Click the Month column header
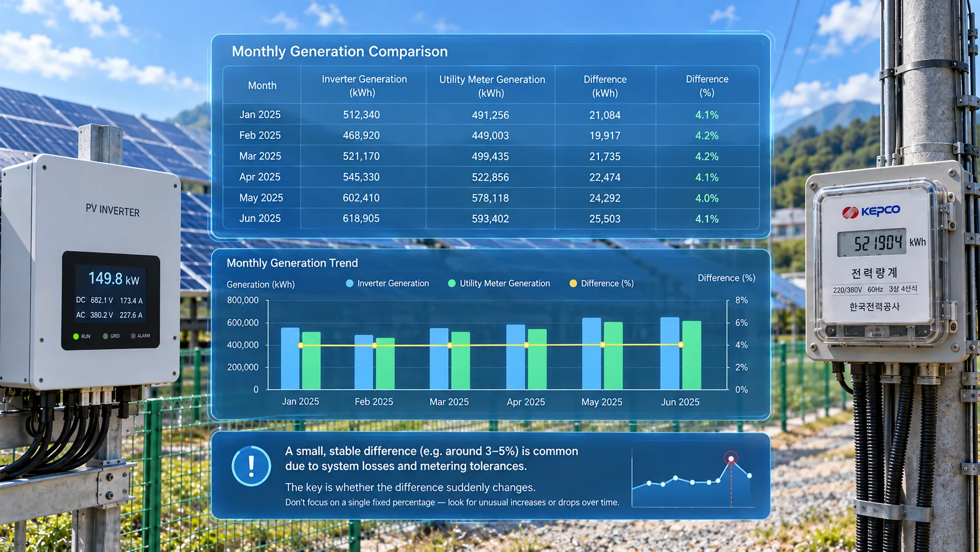 tap(262, 86)
